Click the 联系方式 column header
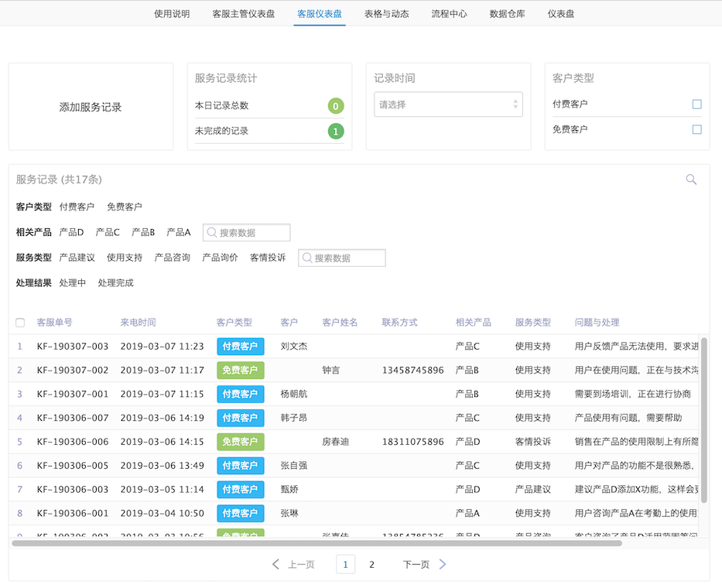 [399, 323]
